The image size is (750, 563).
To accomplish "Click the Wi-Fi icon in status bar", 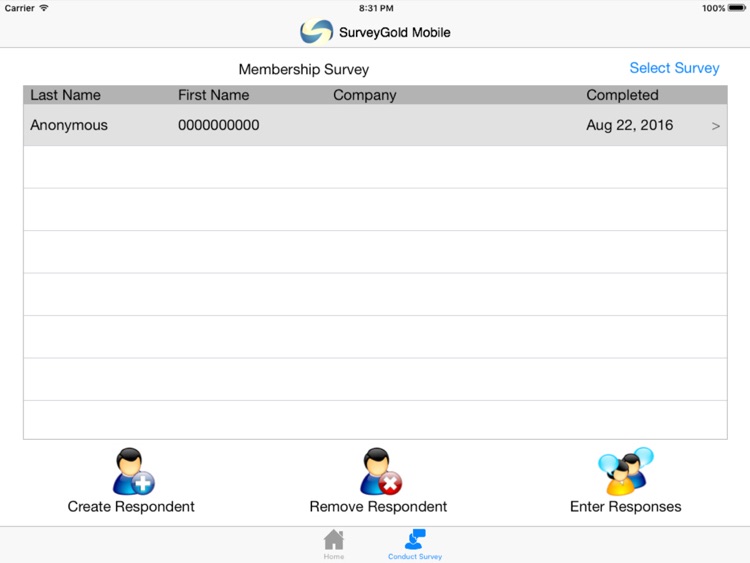I will click(x=44, y=8).
